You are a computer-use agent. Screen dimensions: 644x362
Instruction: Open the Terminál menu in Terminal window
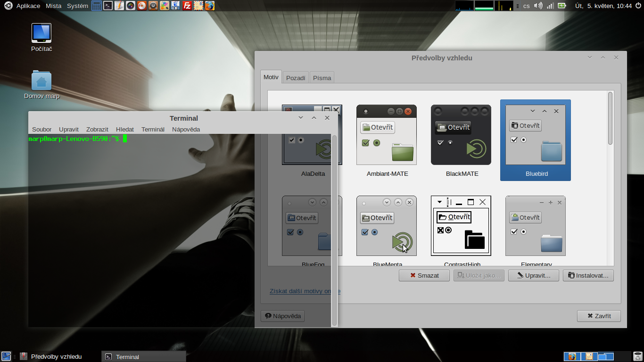pyautogui.click(x=153, y=129)
